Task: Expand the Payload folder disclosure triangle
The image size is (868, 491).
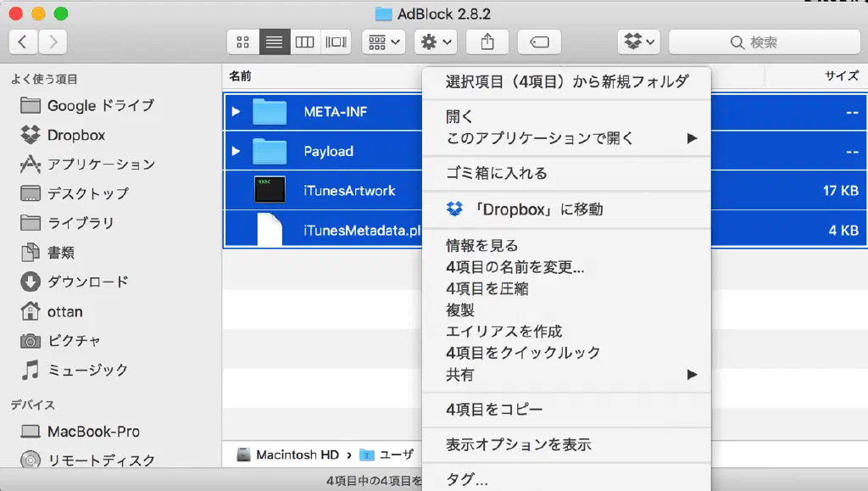Action: coord(236,152)
